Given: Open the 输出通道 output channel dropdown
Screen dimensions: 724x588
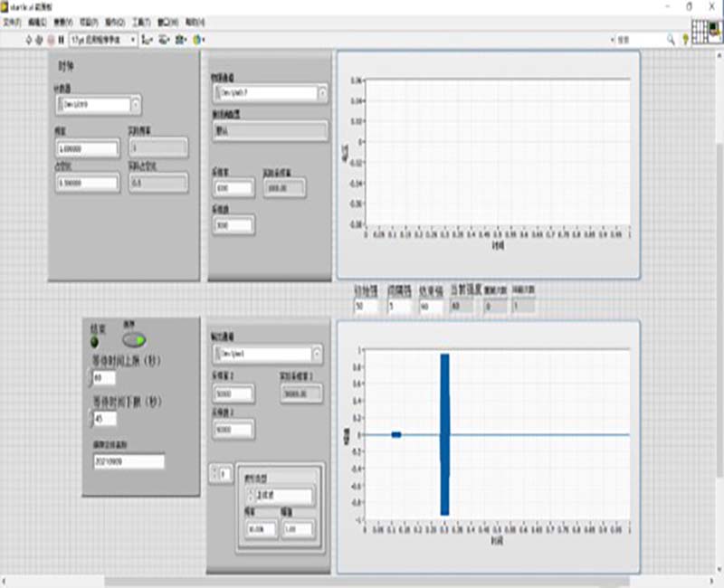Looking at the screenshot, I should point(317,354).
